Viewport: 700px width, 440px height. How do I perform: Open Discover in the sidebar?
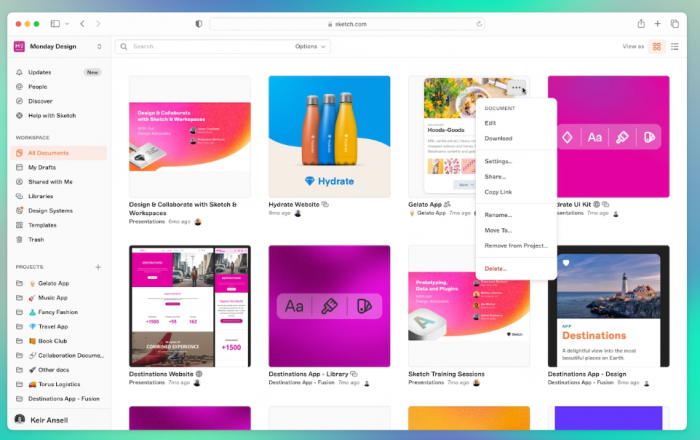tap(58, 101)
